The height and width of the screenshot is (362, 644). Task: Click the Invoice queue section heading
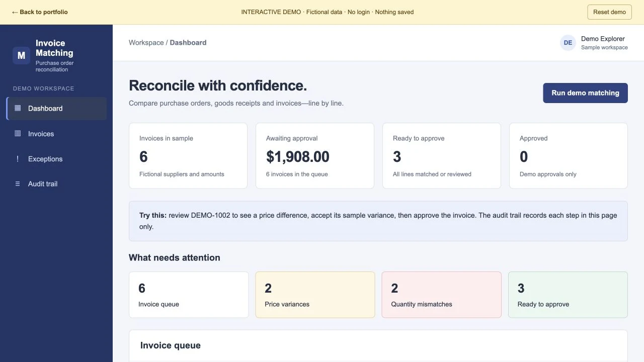[x=171, y=345]
